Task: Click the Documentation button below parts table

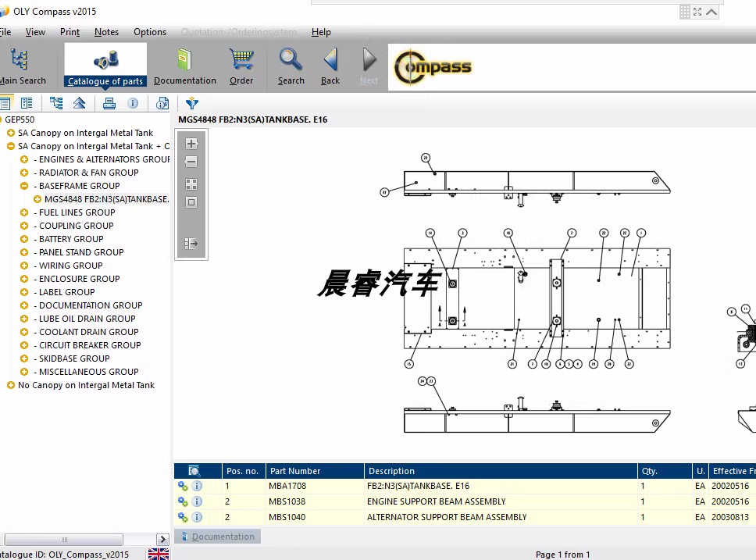Action: click(x=217, y=537)
